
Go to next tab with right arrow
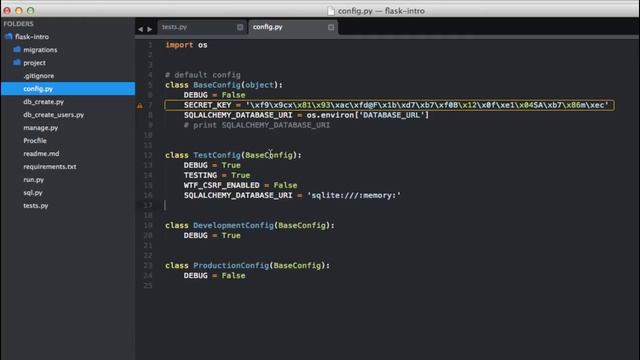(x=150, y=29)
